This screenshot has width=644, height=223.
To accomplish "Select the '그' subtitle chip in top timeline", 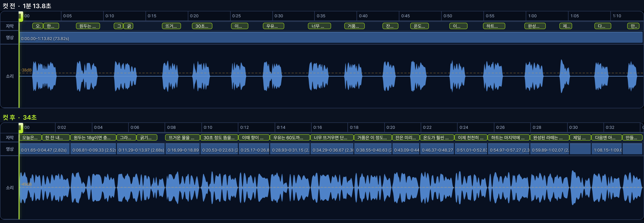I will click(118, 26).
